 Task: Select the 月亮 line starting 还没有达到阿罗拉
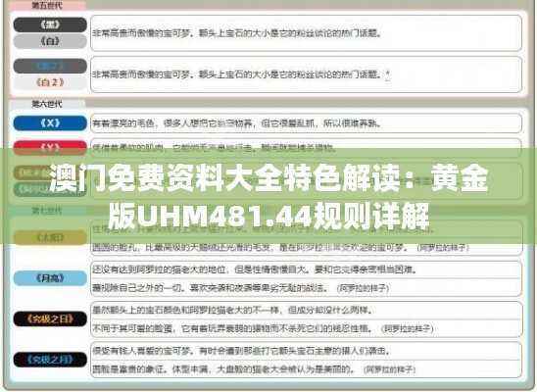[x=255, y=269]
